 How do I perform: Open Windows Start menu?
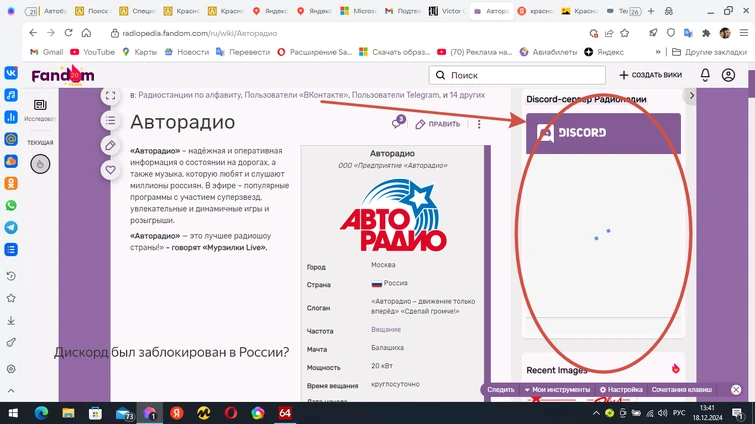pyautogui.click(x=13, y=413)
